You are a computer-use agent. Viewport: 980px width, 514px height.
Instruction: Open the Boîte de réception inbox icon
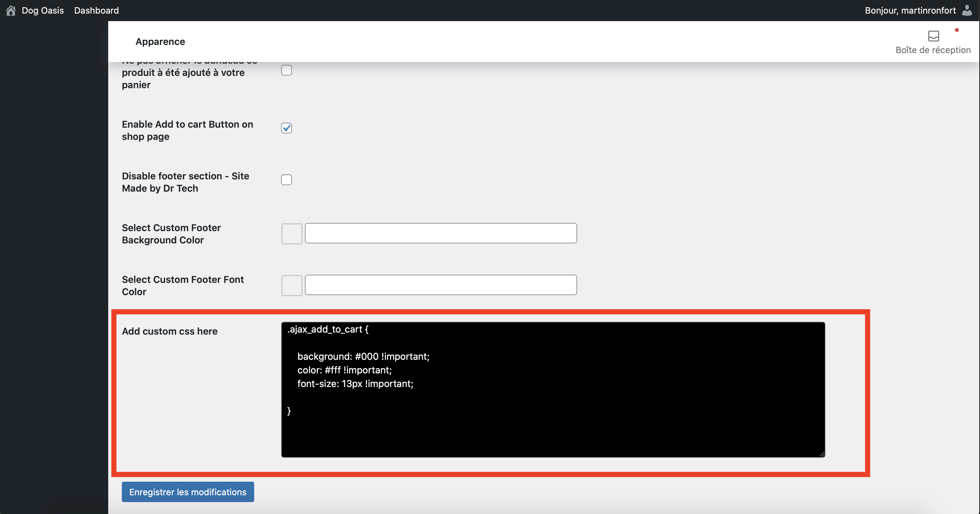coord(933,36)
